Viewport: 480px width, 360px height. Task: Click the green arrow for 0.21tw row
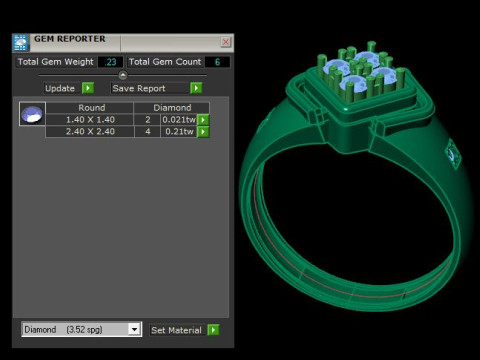[203, 132]
